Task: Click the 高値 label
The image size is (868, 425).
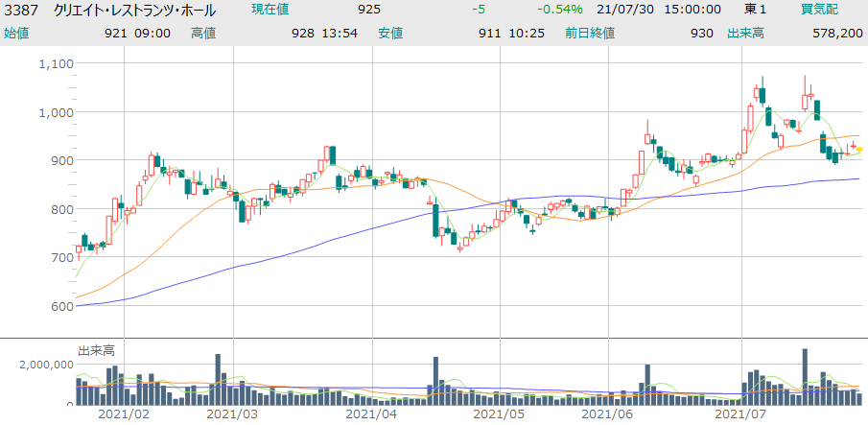Action: [x=202, y=33]
